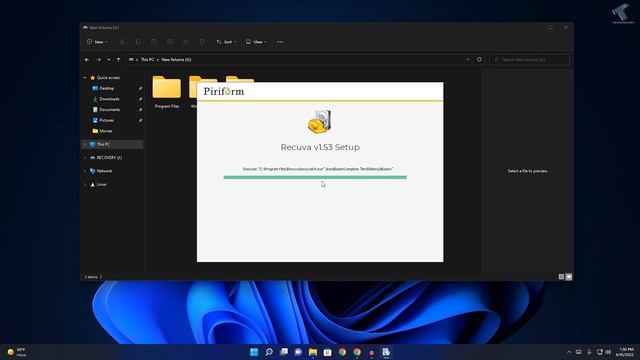
Task: Open the New dropdown in File Explorer
Action: coord(97,42)
